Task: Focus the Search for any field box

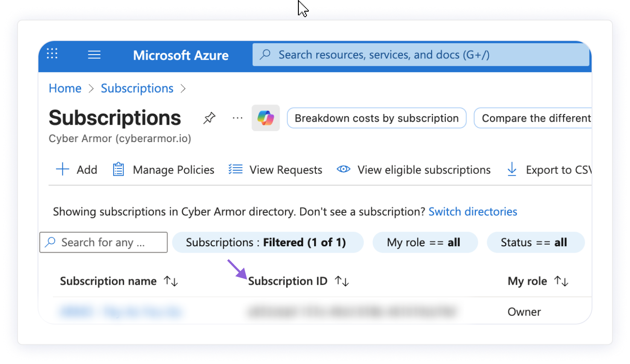Action: (x=103, y=242)
